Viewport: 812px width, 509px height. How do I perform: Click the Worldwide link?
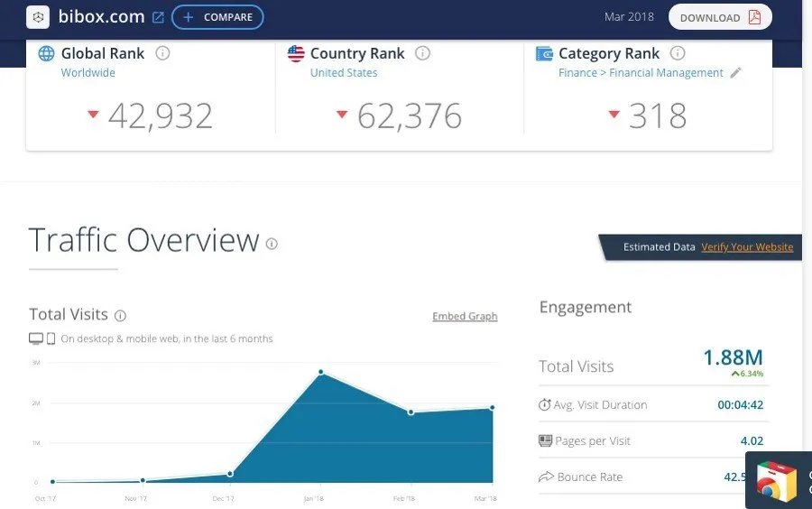[x=88, y=72]
